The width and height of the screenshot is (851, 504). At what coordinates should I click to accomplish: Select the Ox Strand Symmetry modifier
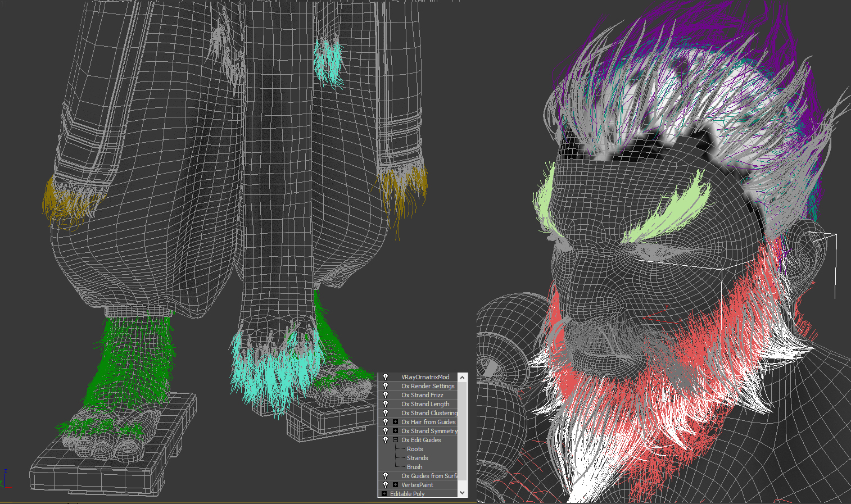[429, 431]
